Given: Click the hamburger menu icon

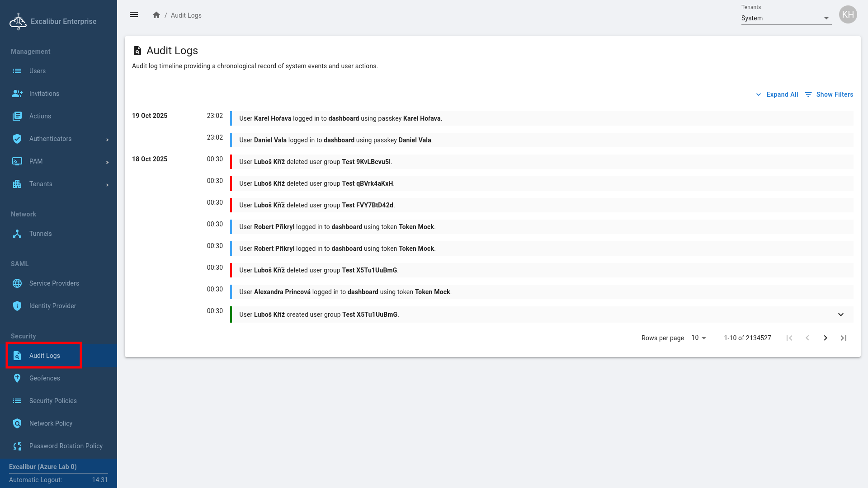Looking at the screenshot, I should pyautogui.click(x=134, y=15).
